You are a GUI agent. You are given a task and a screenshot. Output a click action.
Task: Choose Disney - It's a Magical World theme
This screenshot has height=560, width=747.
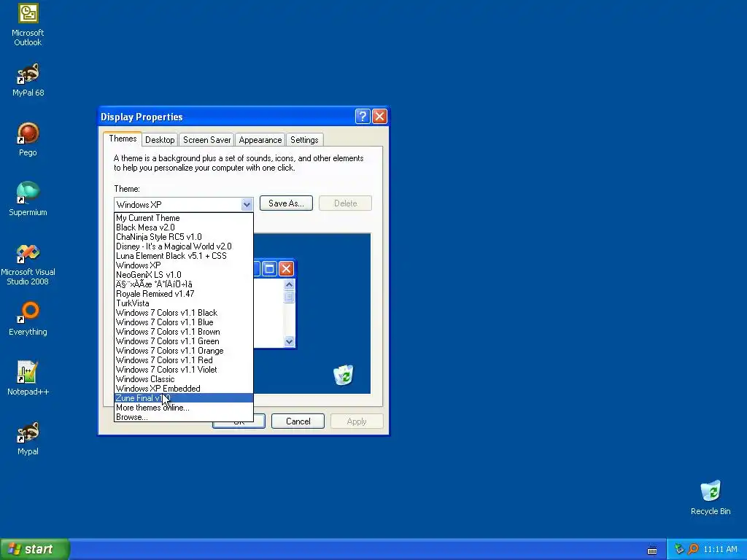(183, 246)
